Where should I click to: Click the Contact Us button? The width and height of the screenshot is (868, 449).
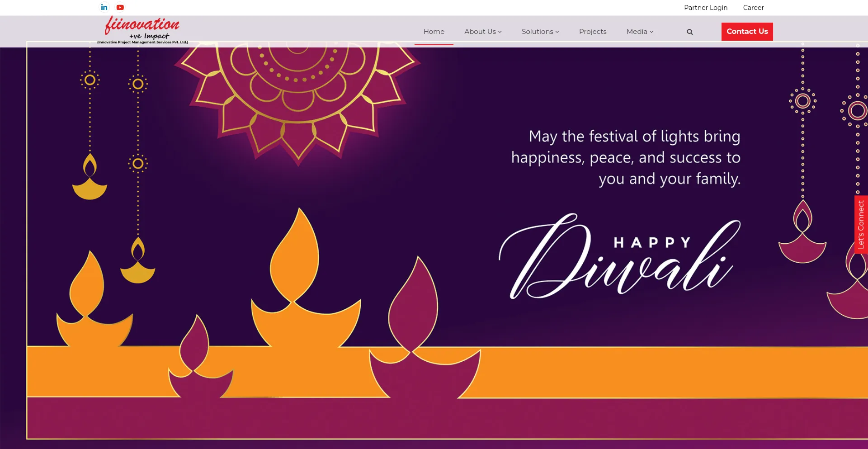(747, 32)
